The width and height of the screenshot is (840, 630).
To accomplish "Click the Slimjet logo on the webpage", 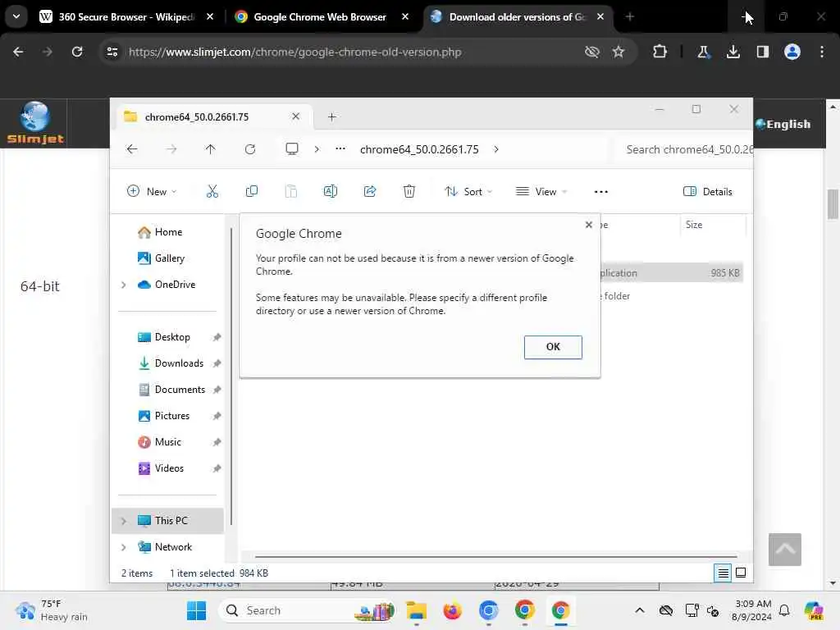I will pyautogui.click(x=35, y=123).
